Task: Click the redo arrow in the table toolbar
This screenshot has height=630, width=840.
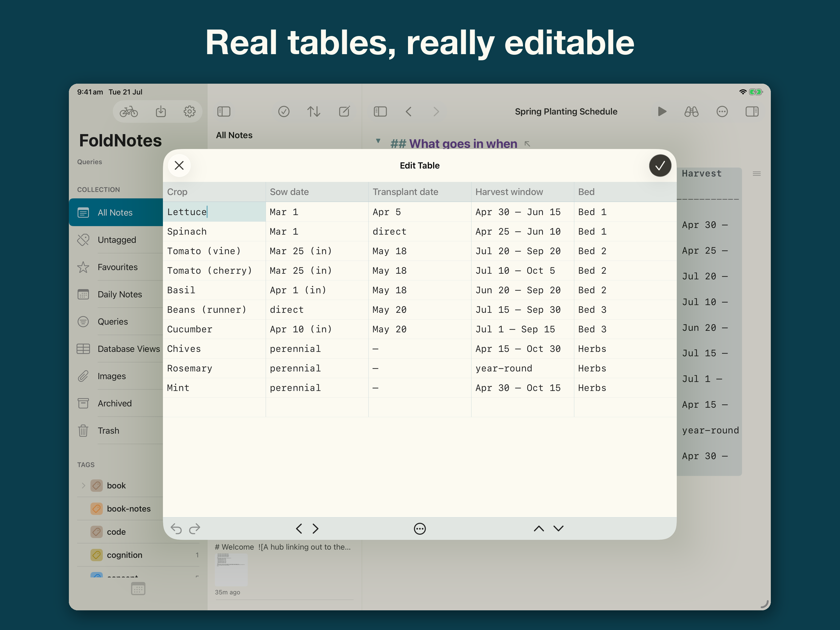Action: 194,528
